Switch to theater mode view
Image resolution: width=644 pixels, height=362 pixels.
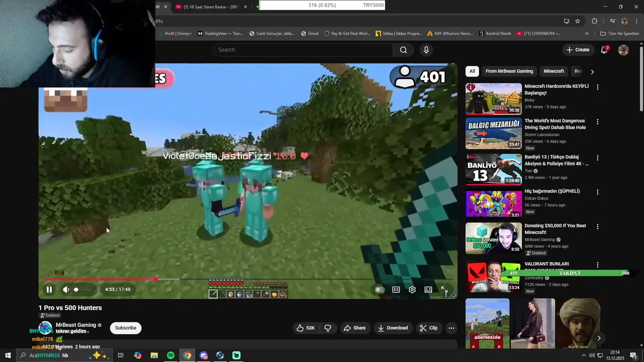point(428,290)
